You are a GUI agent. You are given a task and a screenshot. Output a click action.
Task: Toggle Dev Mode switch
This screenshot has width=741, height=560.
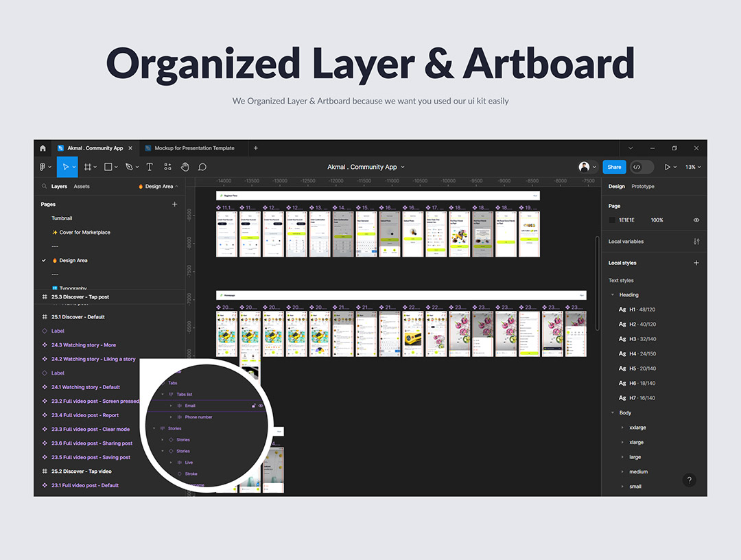[x=642, y=167]
